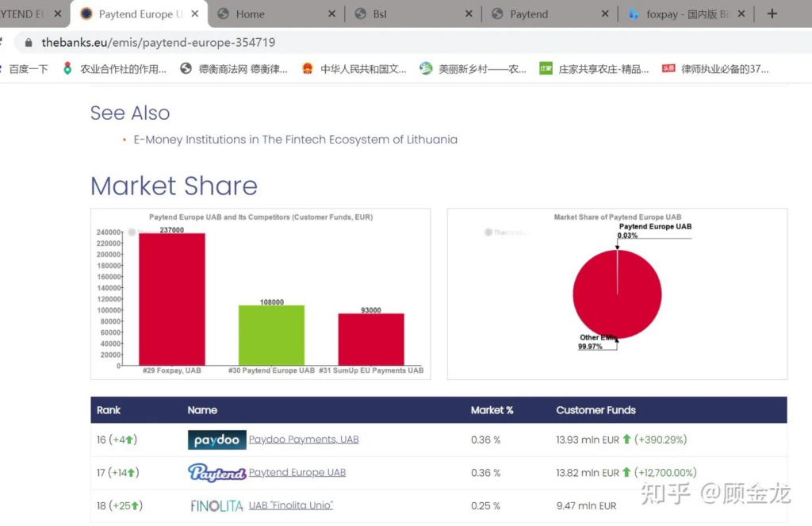
Task: Click the green Paytend Europe UAB bar
Action: [271, 336]
